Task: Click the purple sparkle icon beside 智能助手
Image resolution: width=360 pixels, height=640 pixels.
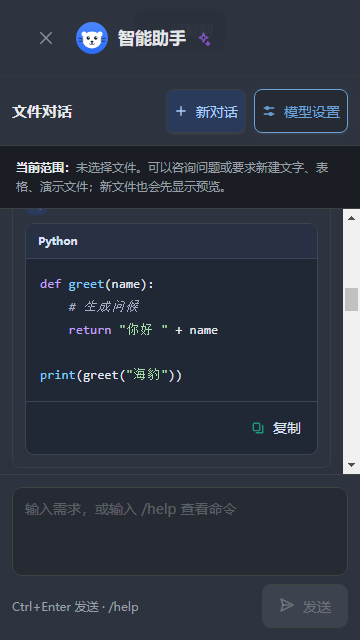Action: pos(204,39)
